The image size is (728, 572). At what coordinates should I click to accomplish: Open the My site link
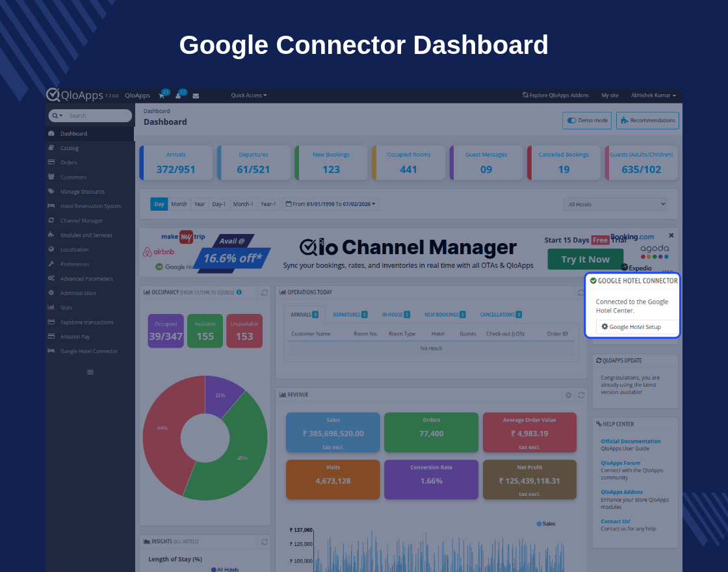(x=610, y=95)
